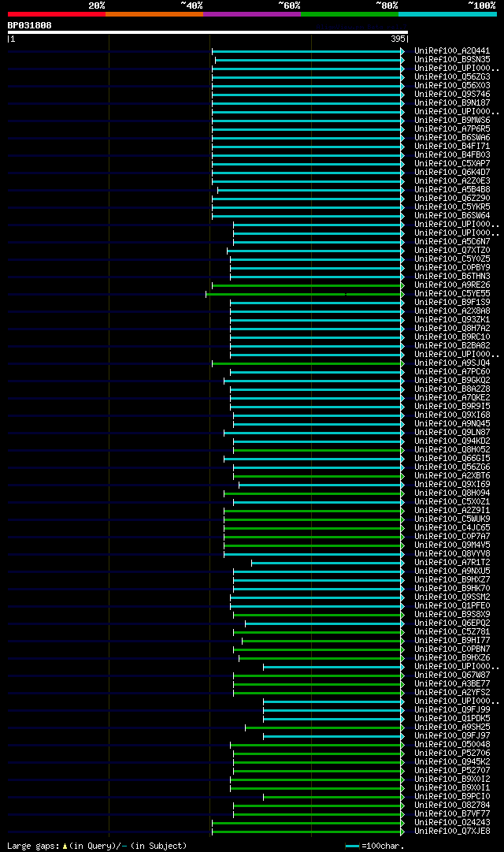Select the UniRef100_Q67W87 label
Viewport: 504px width, 852px height.
[x=452, y=675]
